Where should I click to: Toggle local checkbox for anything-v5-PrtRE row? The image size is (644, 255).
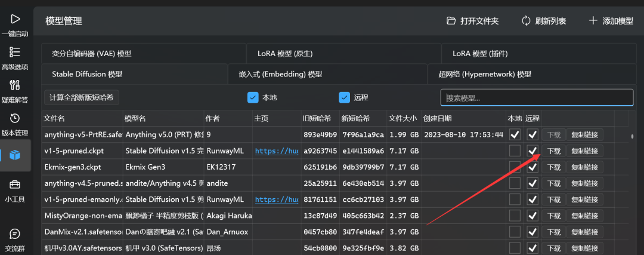pos(515,134)
